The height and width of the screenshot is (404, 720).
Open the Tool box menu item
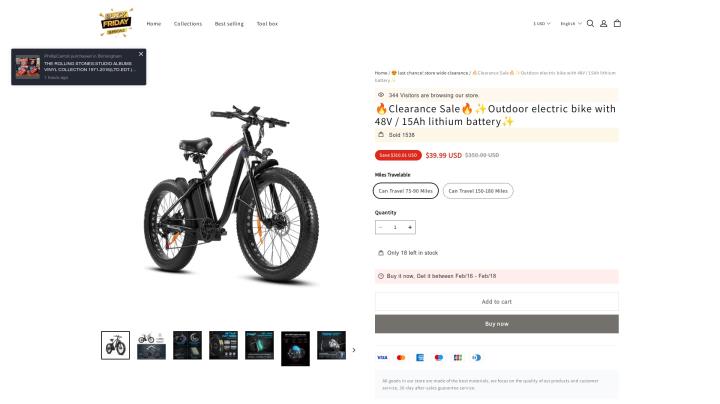pyautogui.click(x=267, y=23)
